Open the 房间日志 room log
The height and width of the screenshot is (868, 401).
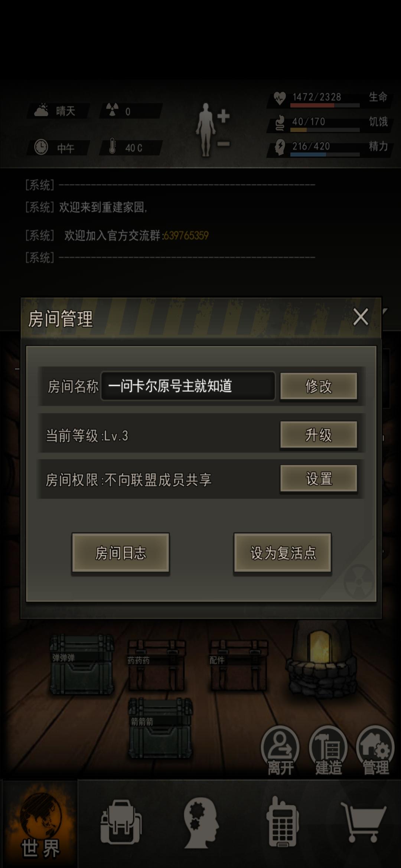click(x=121, y=553)
